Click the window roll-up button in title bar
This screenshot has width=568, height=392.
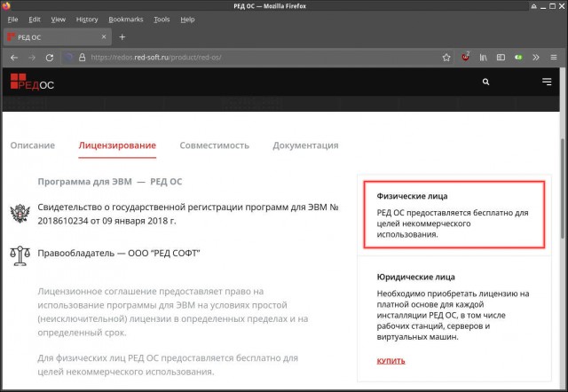pos(534,6)
